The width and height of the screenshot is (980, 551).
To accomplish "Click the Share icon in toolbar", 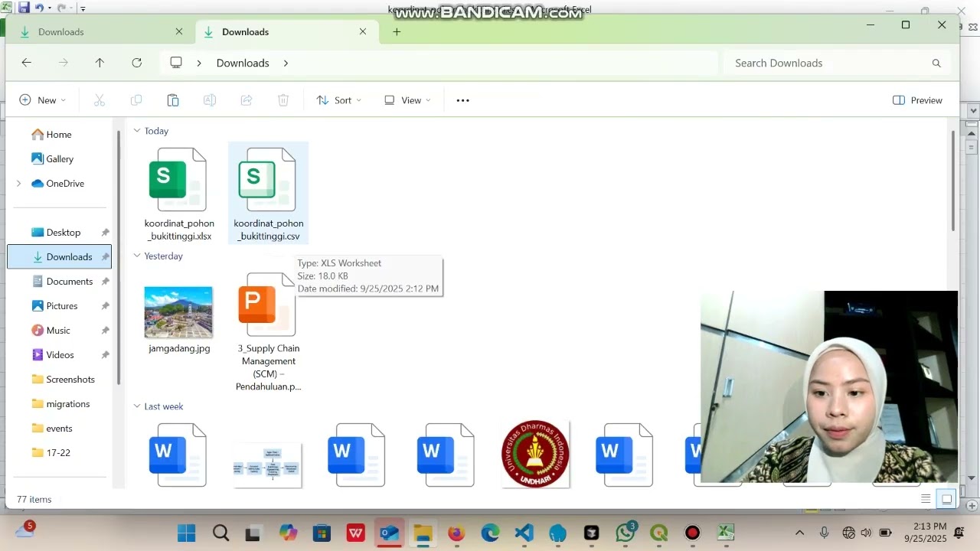I will coord(247,100).
